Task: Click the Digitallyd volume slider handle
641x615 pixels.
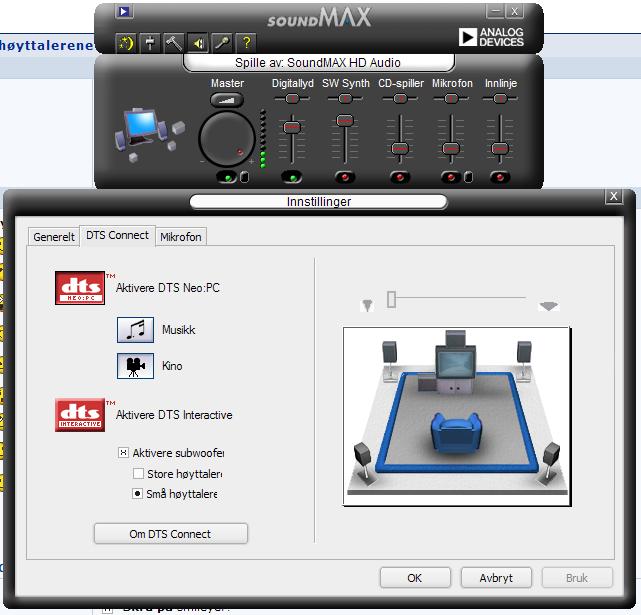Action: click(x=292, y=127)
